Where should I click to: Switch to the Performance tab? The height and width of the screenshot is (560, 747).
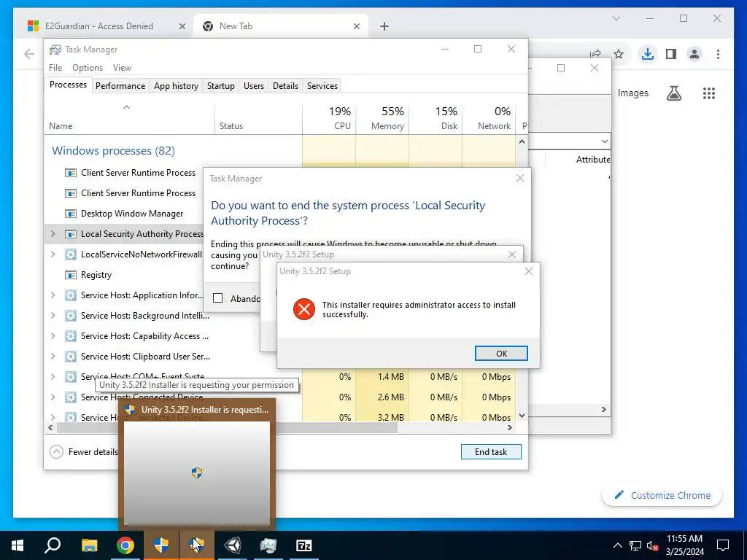click(120, 86)
